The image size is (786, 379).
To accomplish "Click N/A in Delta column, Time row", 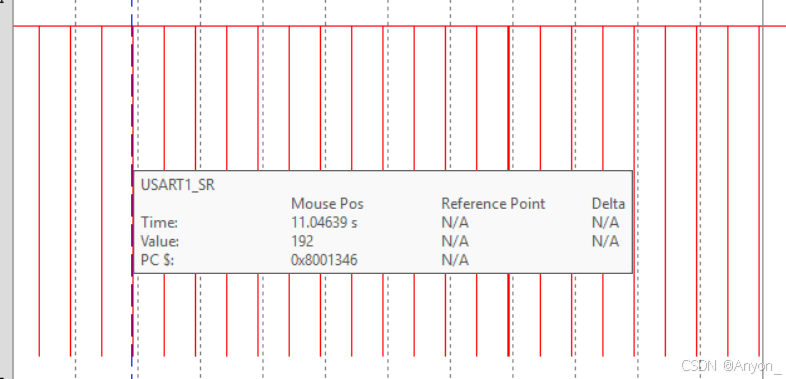I will 605,223.
